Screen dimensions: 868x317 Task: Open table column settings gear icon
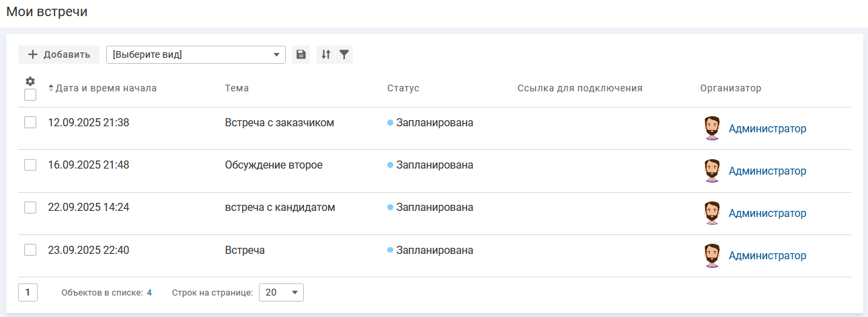click(30, 81)
